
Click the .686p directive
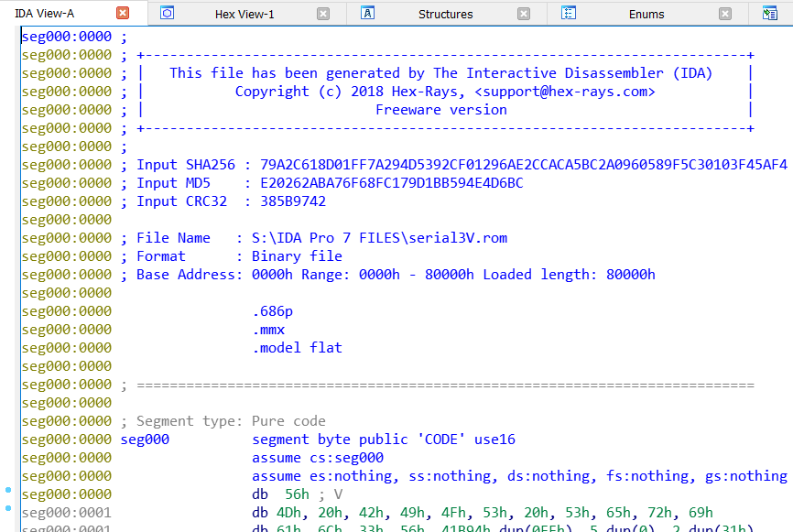(x=273, y=311)
